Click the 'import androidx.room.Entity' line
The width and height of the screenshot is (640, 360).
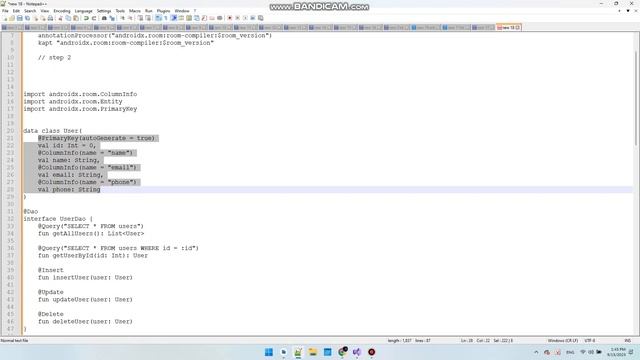point(73,102)
